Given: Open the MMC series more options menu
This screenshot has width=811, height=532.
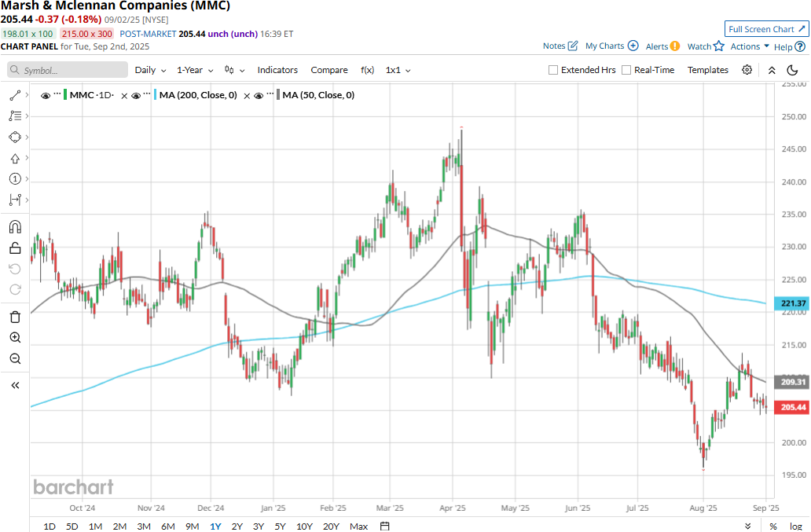Looking at the screenshot, I should tap(57, 94).
